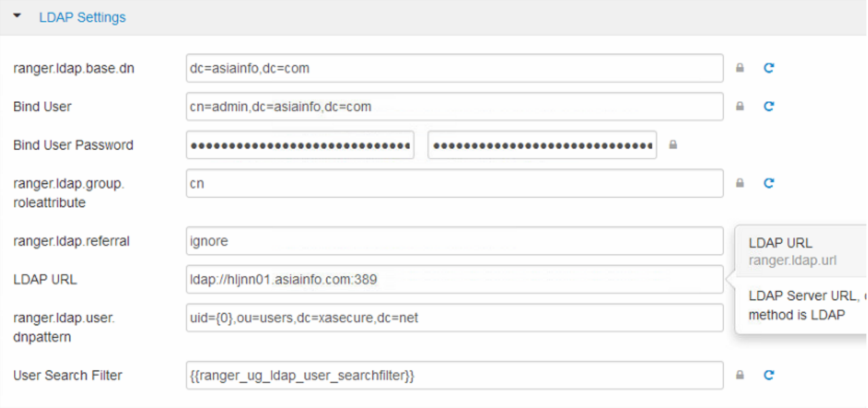The height and width of the screenshot is (408, 868).
Task: Reset Bind User value with refresh icon
Action: (769, 106)
